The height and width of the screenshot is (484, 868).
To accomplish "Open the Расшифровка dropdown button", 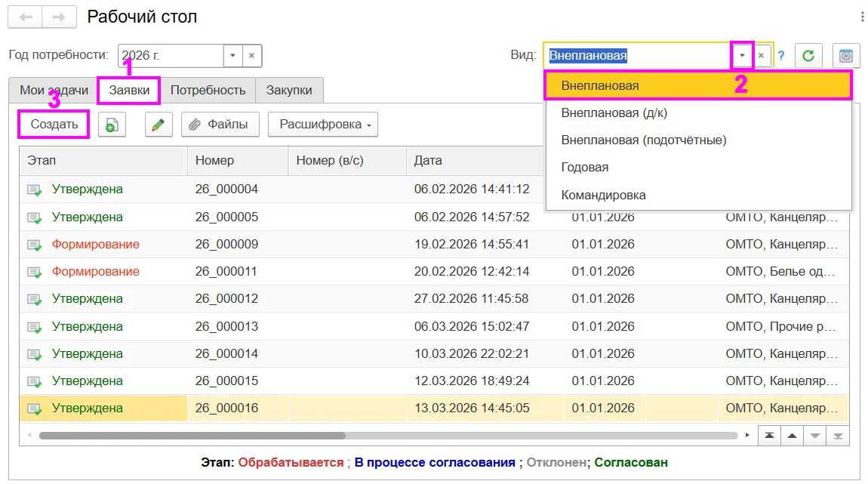I will coord(323,125).
